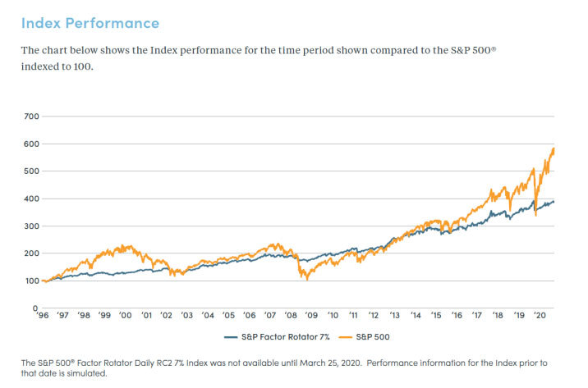
Task: Click the Index Performance heading
Action: (x=90, y=22)
